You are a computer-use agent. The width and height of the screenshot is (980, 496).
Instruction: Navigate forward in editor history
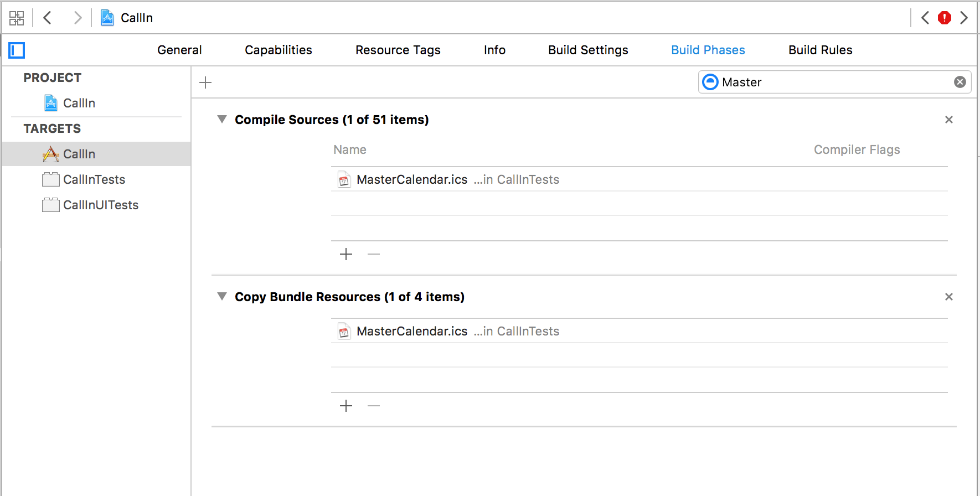pyautogui.click(x=78, y=18)
